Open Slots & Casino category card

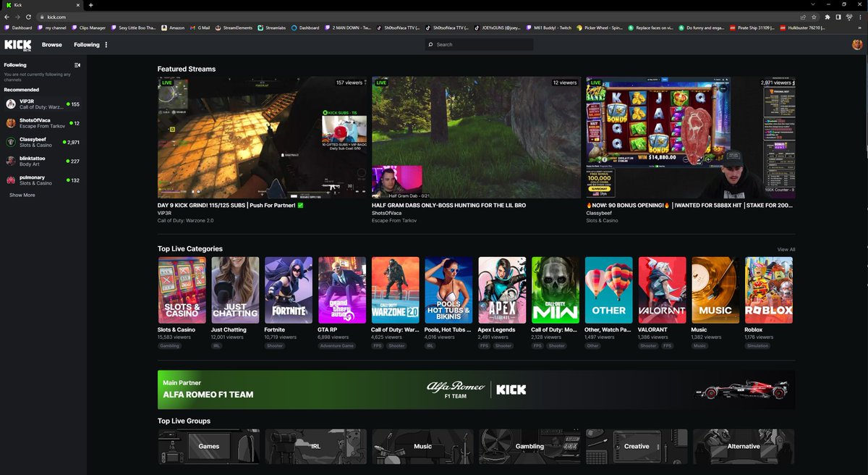click(x=182, y=290)
